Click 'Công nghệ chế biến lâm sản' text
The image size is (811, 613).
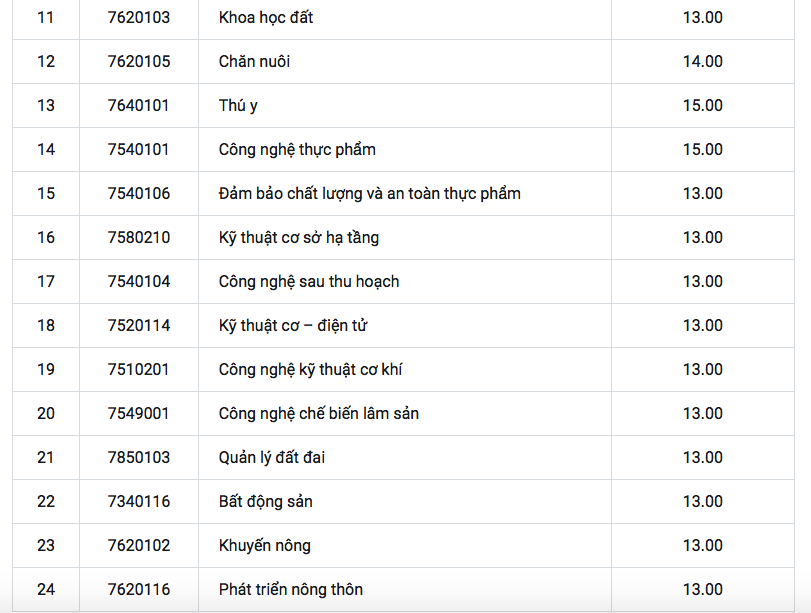318,414
